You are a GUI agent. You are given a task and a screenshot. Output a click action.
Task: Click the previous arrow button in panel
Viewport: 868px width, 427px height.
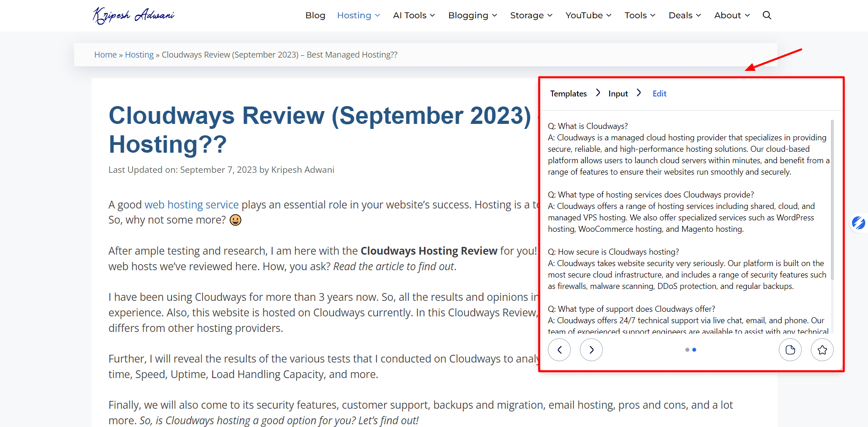559,350
